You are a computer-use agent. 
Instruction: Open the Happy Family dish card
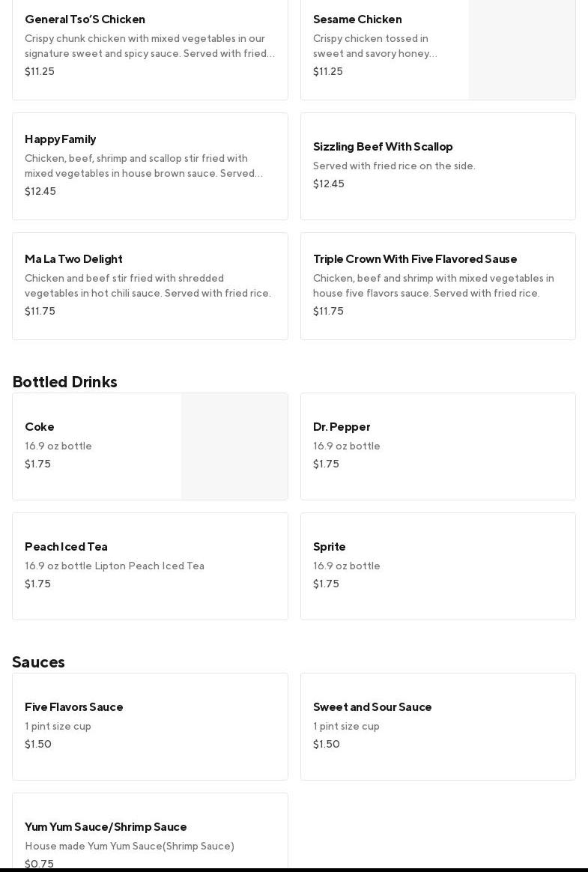(150, 166)
